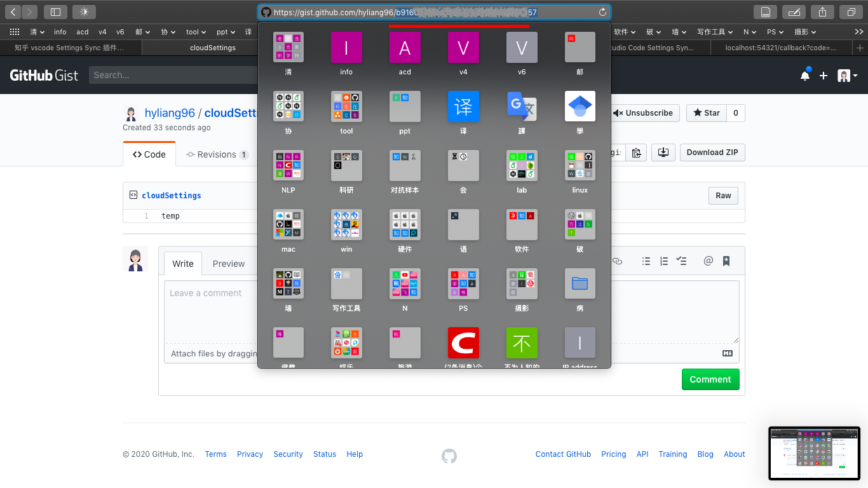Expand the "PS" favorites bar folder

775,32
